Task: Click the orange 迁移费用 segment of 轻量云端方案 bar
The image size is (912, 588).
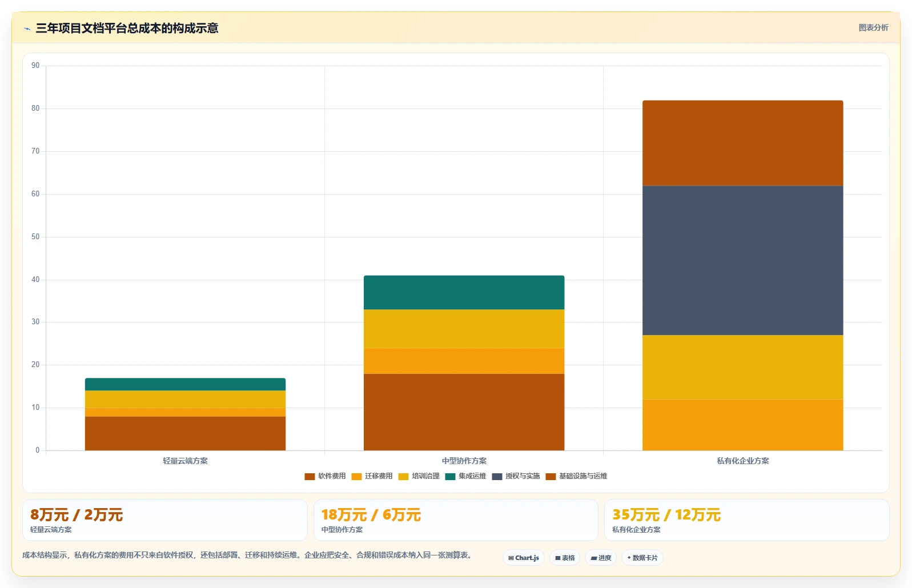Action: [x=185, y=412]
